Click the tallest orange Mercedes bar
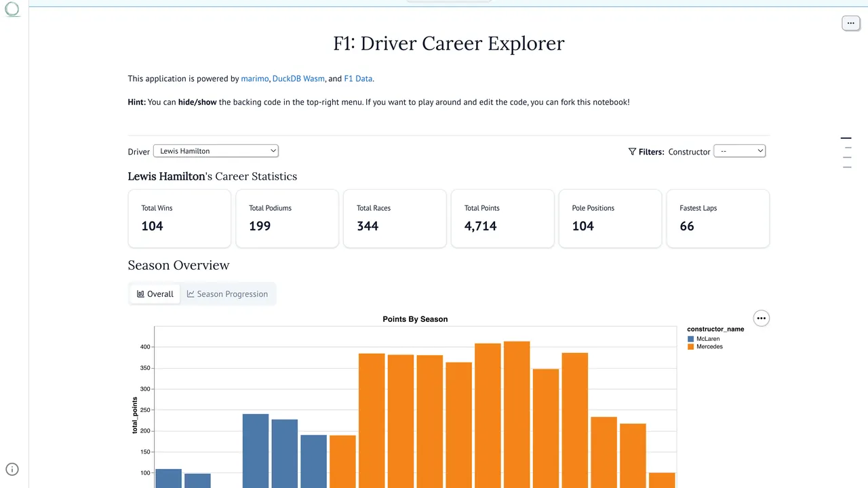The width and height of the screenshot is (868, 488). [517, 414]
